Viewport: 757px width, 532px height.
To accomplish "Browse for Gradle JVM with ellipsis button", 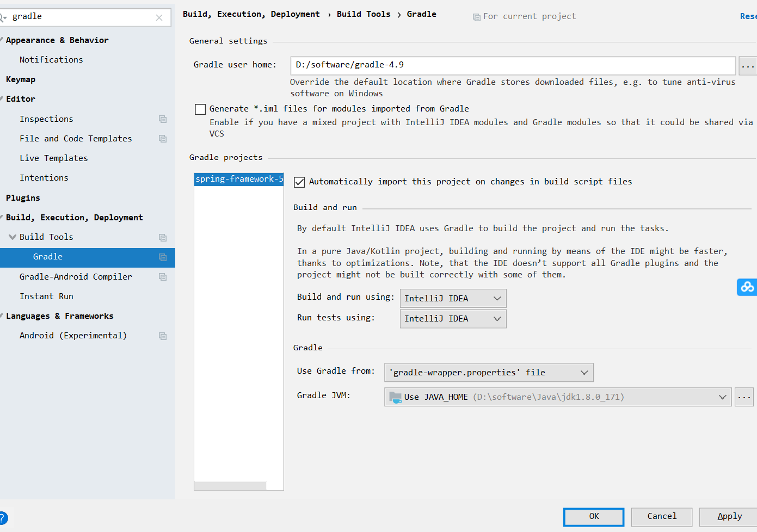I will pos(744,397).
